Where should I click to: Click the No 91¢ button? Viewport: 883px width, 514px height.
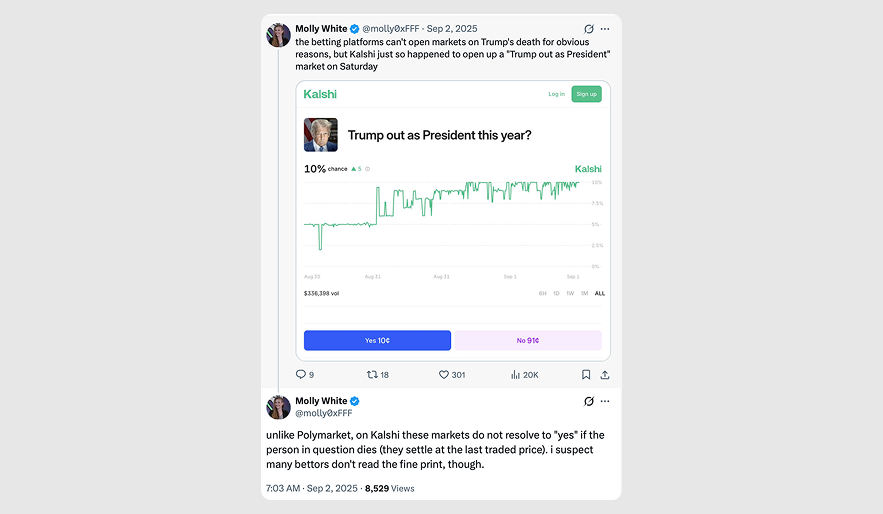click(528, 340)
